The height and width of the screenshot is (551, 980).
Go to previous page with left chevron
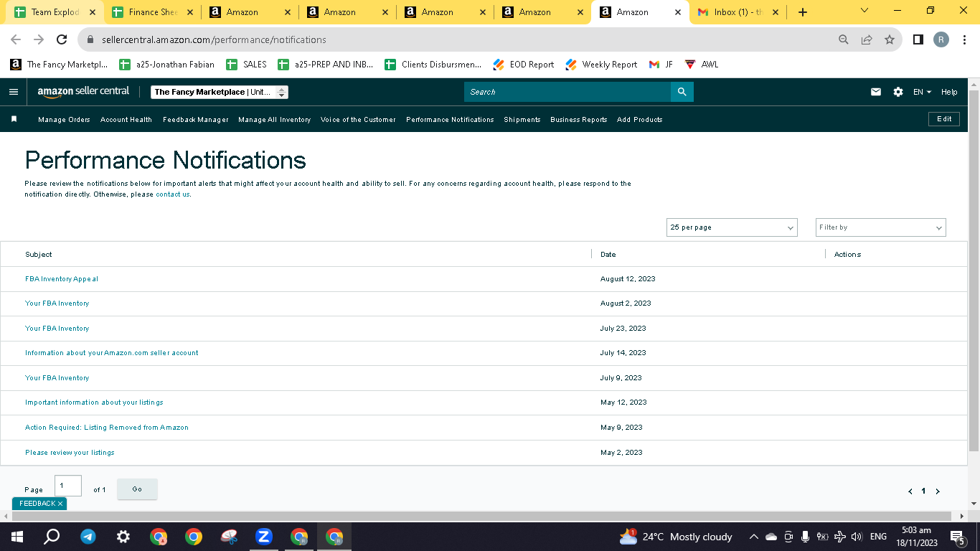(910, 491)
